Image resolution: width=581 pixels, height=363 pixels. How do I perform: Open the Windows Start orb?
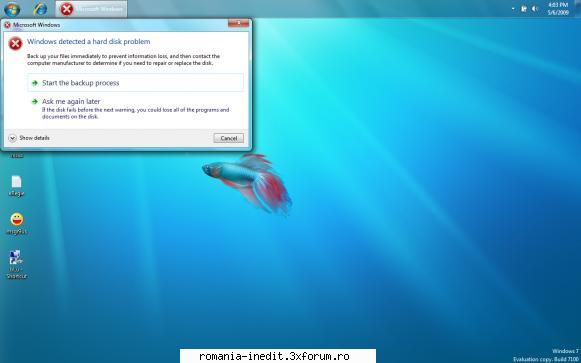pos(12,9)
